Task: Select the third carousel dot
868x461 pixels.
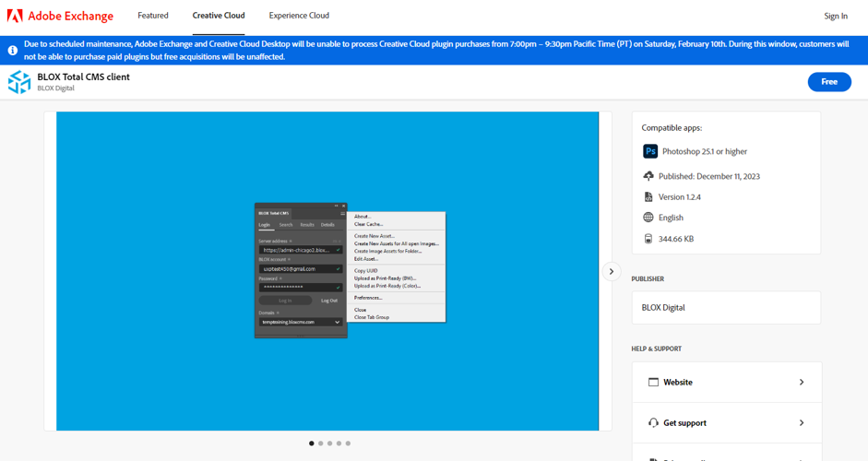Action: [x=330, y=443]
